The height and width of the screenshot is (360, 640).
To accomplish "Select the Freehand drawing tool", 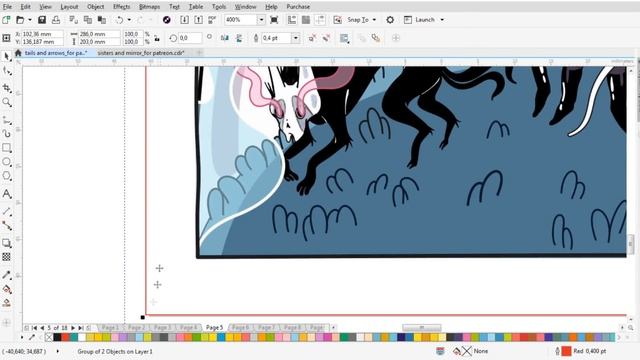I will (x=7, y=120).
